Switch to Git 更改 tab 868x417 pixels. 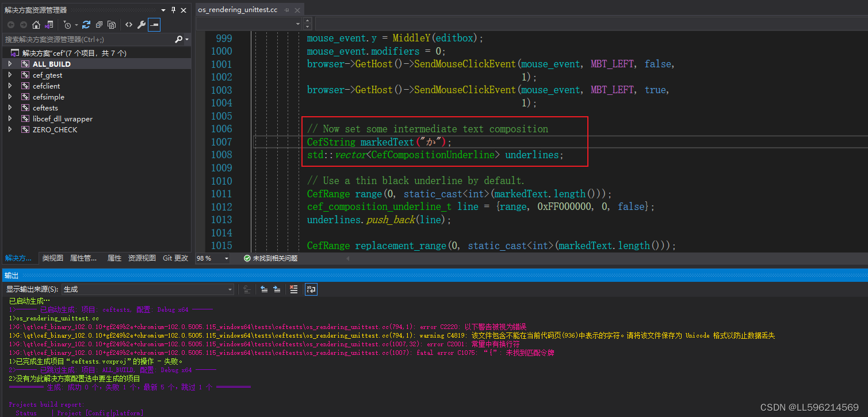tap(175, 258)
